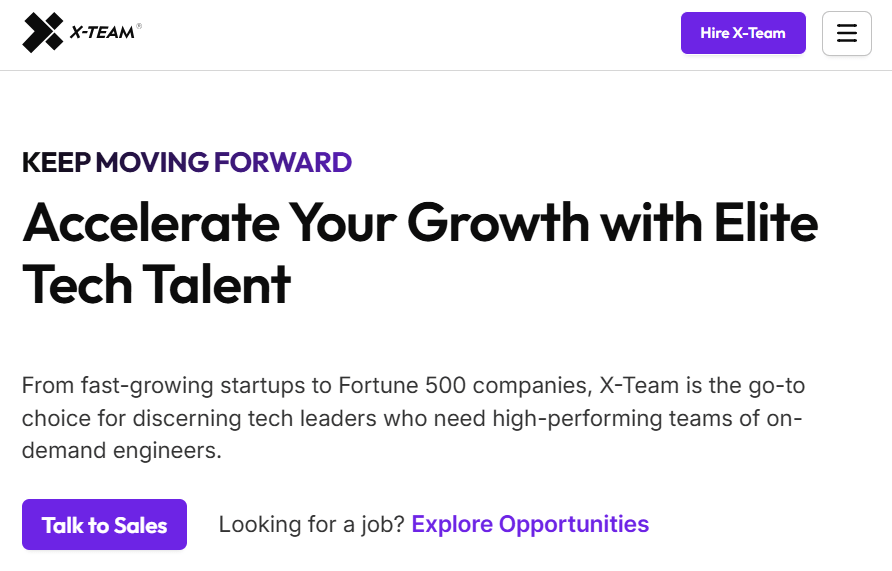Click the X-shaped X-Team logo mark
892x571 pixels.
[x=43, y=32]
